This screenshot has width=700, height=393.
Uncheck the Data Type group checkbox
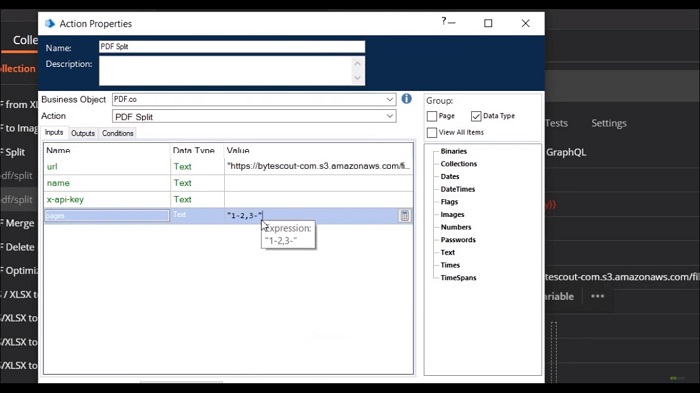476,116
